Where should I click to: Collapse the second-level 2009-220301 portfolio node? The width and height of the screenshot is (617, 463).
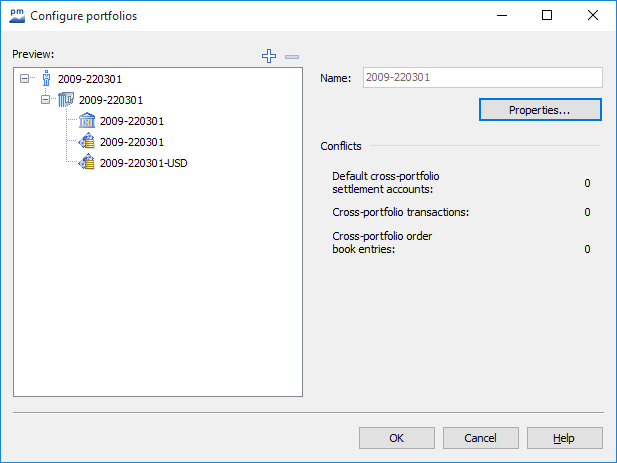pyautogui.click(x=46, y=100)
